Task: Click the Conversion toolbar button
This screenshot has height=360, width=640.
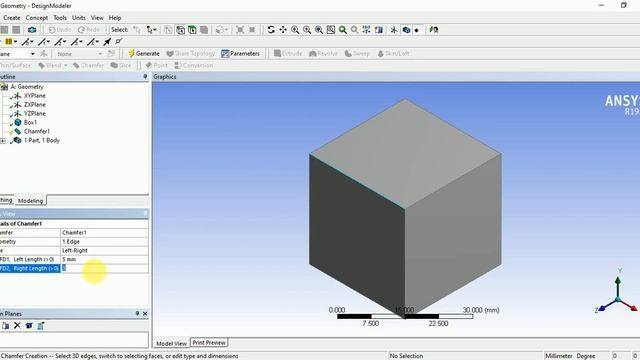Action: (194, 65)
